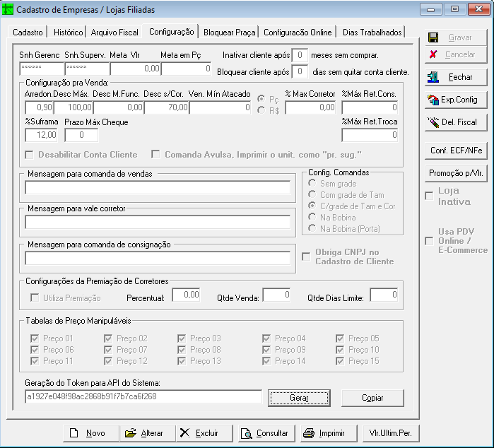
Task: Select the Na Bobina radio option
Action: [x=313, y=217]
